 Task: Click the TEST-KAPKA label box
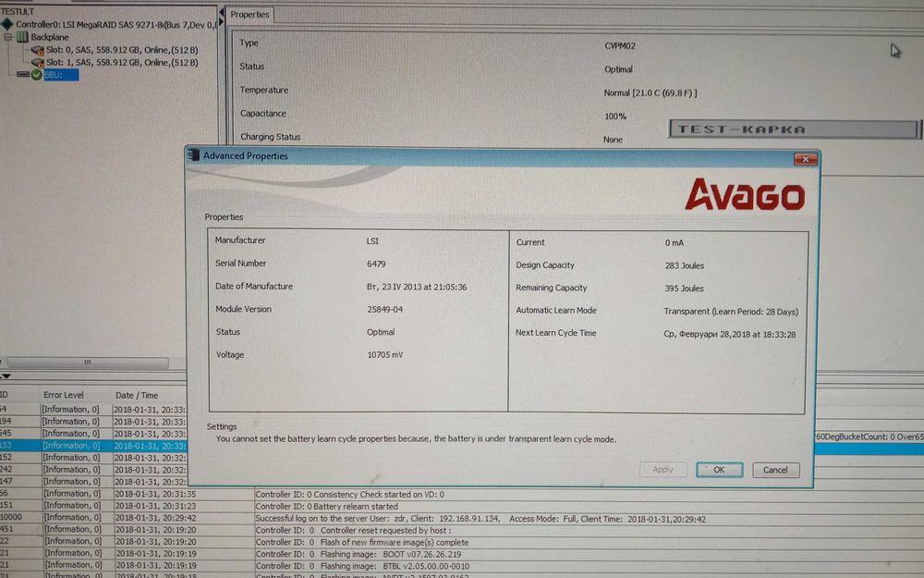pyautogui.click(x=793, y=129)
